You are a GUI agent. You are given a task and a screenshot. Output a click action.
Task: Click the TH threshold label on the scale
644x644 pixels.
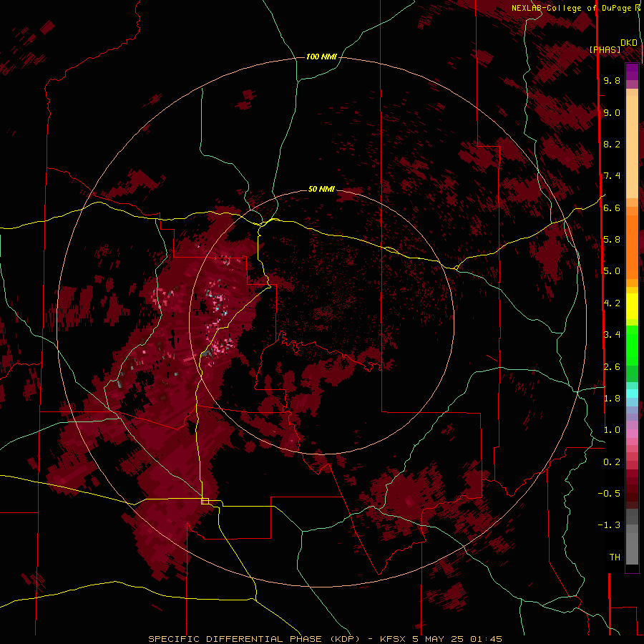tap(615, 557)
